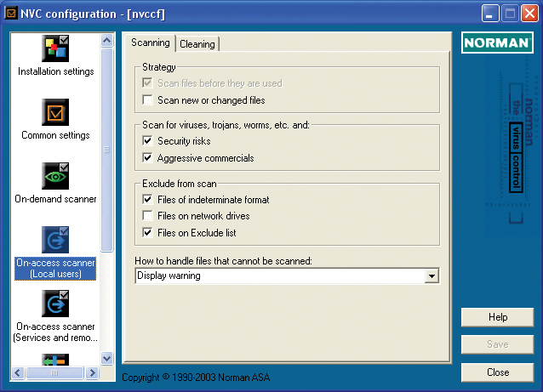Close the window with the red X
543x392 pixels.
click(529, 14)
